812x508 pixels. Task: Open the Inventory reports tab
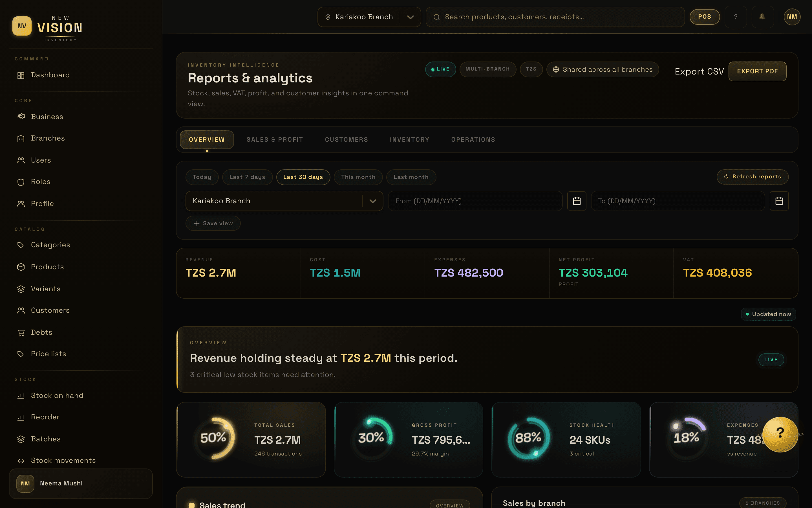(409, 140)
